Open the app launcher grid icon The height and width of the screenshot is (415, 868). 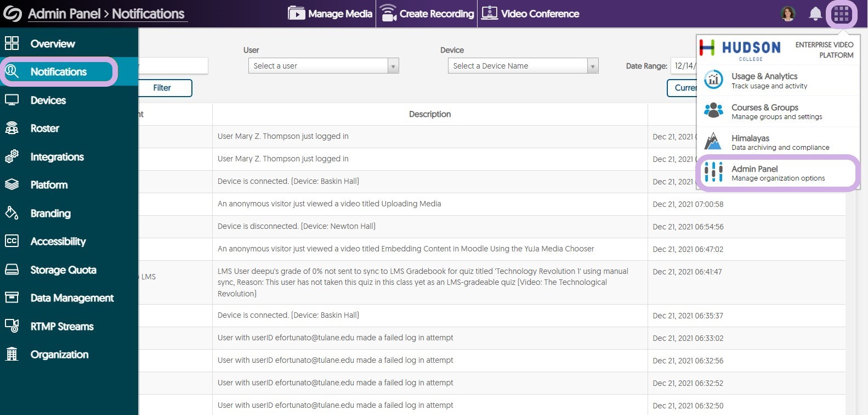(x=841, y=14)
